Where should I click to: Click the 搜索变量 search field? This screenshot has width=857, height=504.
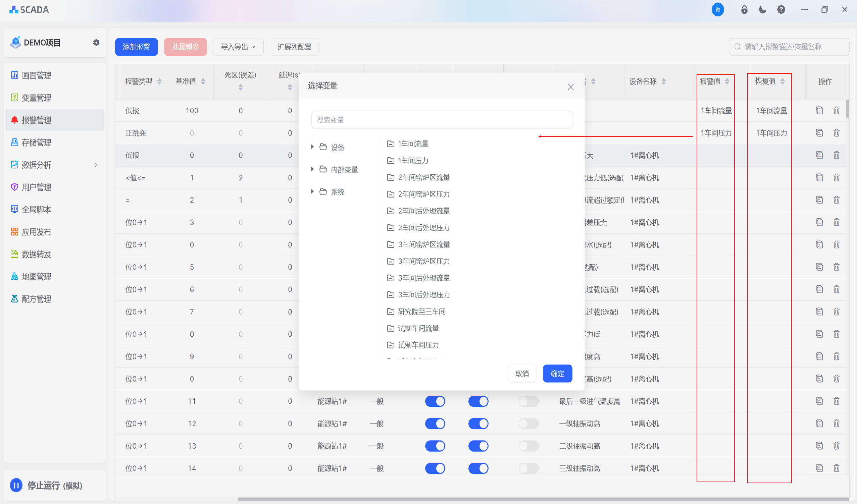click(x=442, y=120)
